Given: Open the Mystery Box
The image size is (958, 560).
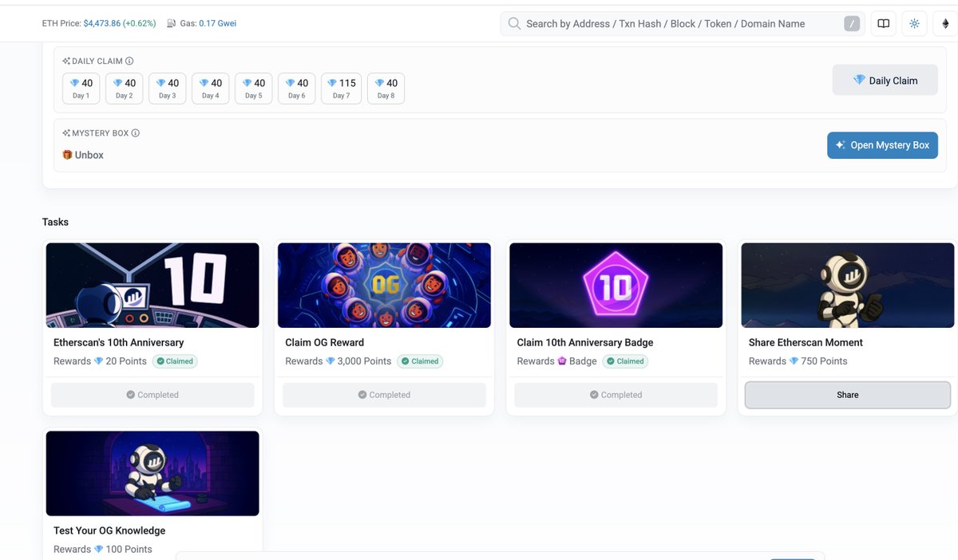Looking at the screenshot, I should pos(882,145).
